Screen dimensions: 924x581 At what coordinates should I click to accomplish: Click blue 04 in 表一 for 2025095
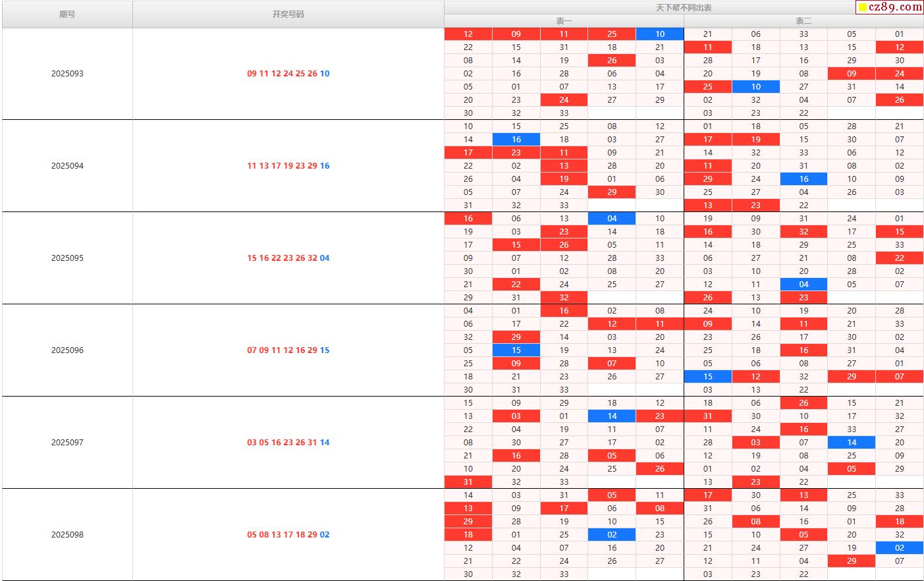click(x=612, y=218)
